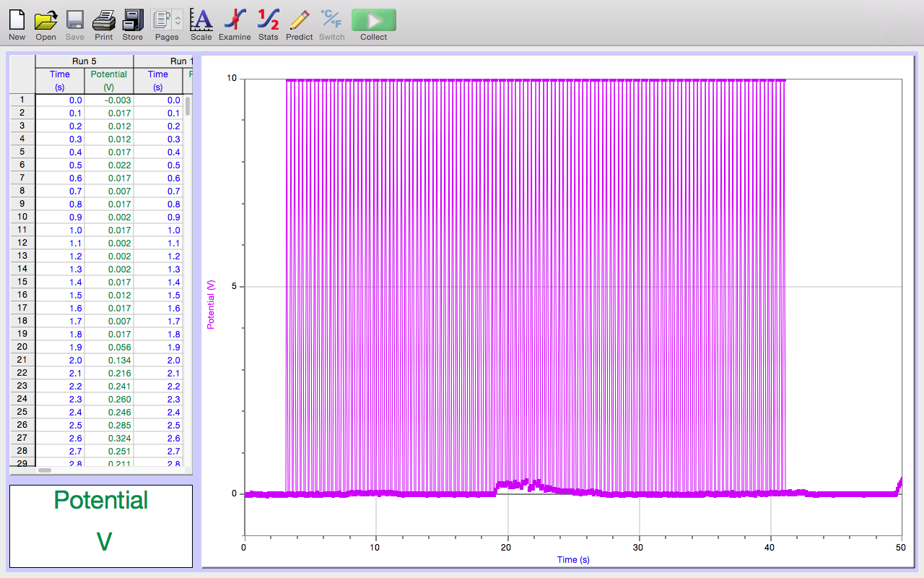Start data collection with the Collect button
The image size is (924, 578).
coord(373,20)
